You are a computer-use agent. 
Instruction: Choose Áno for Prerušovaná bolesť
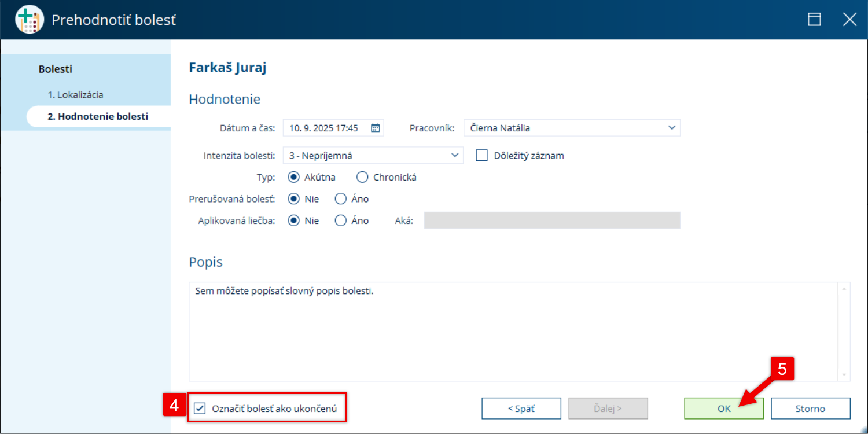click(341, 199)
